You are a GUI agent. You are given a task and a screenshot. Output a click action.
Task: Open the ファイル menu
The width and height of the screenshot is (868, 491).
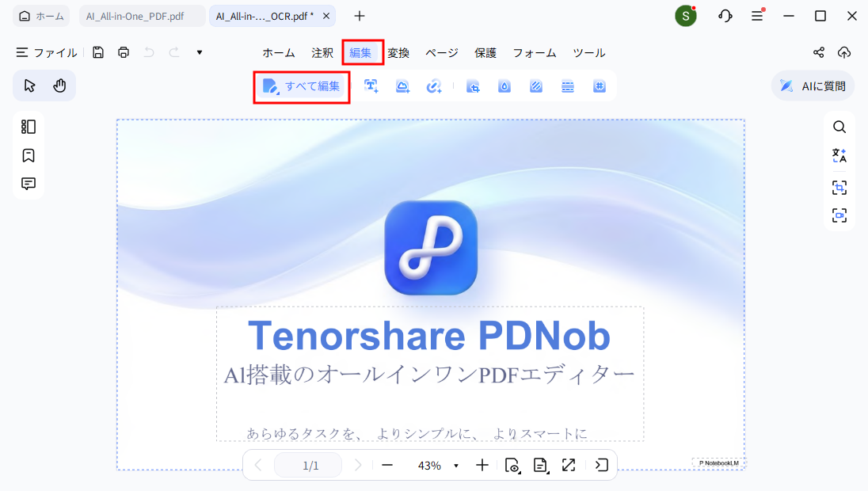47,52
